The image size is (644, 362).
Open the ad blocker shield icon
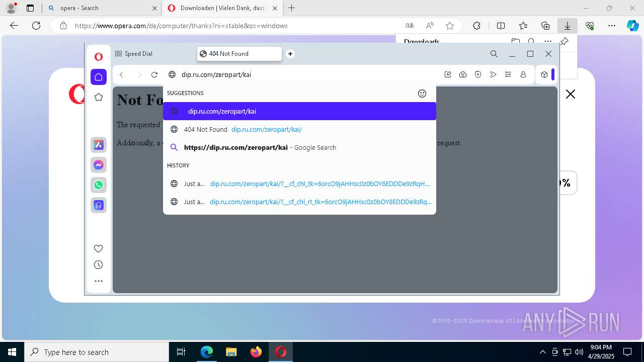(478, 74)
